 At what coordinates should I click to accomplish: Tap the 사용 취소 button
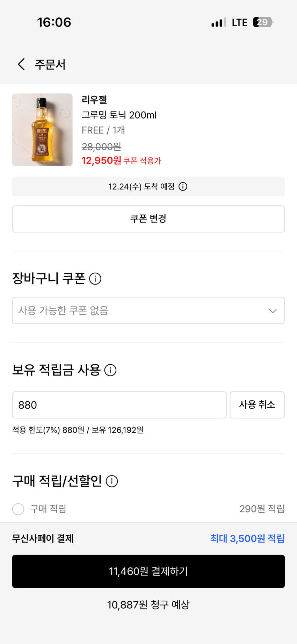click(x=257, y=405)
